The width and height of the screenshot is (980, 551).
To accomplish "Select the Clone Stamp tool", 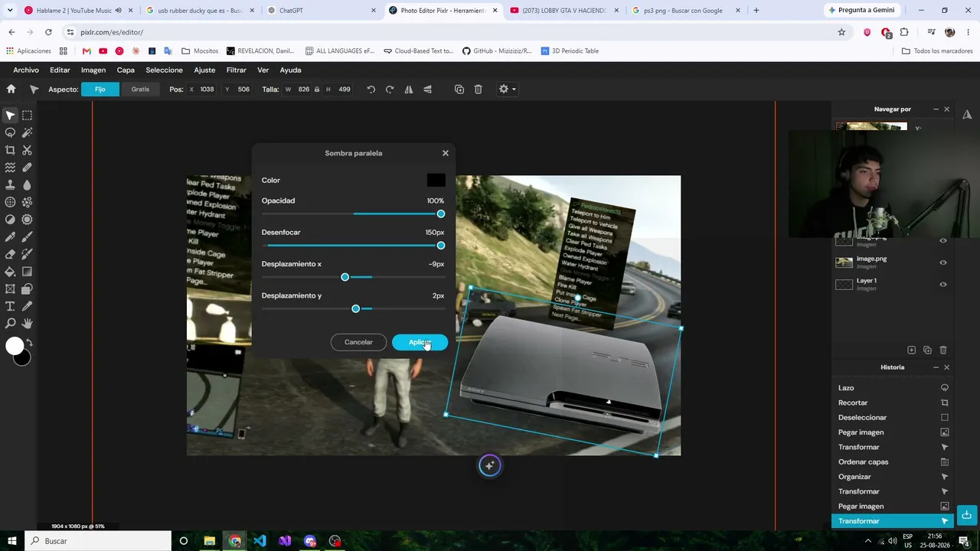I will pos(10,184).
